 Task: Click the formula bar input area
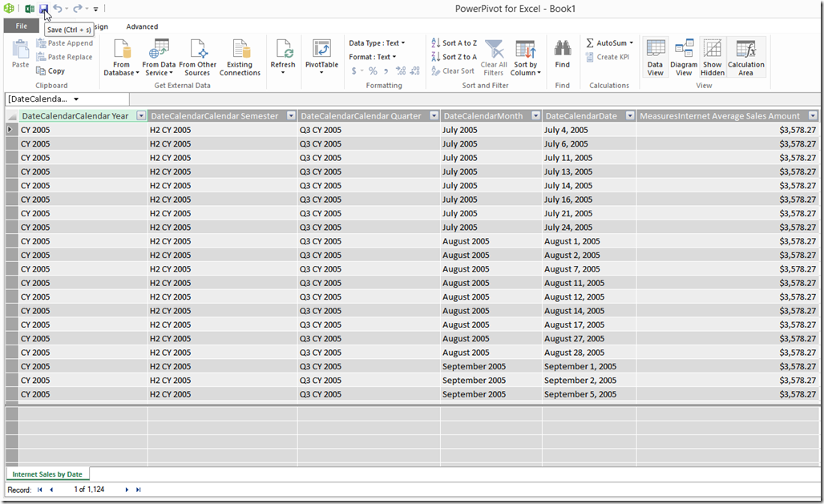point(475,99)
